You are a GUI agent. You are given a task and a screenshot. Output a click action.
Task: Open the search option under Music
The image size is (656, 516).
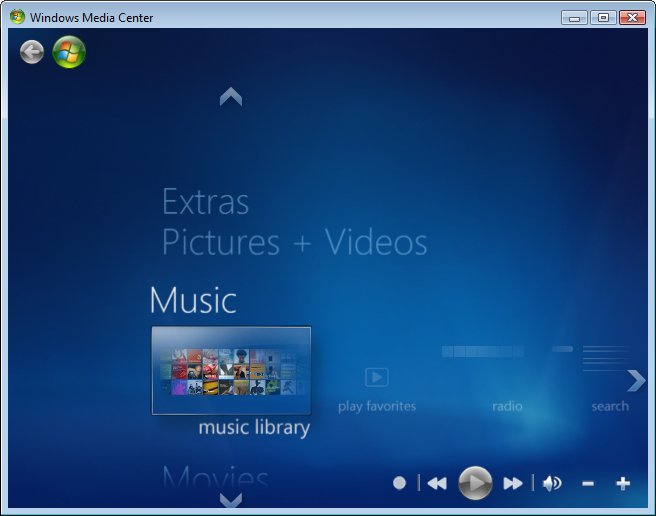(610, 406)
